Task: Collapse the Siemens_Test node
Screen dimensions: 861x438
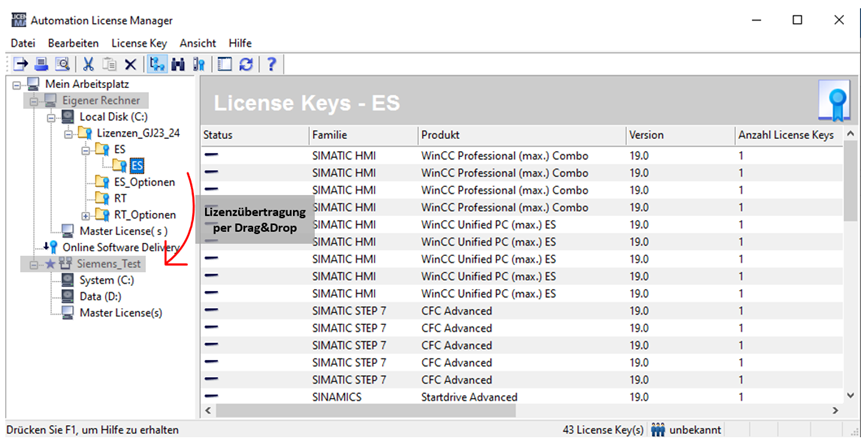Action: click(x=33, y=265)
